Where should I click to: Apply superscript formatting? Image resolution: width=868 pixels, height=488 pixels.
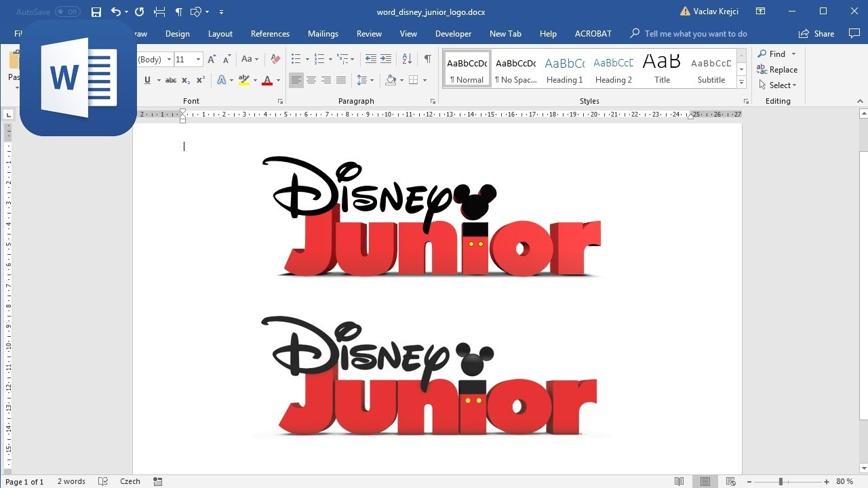201,80
